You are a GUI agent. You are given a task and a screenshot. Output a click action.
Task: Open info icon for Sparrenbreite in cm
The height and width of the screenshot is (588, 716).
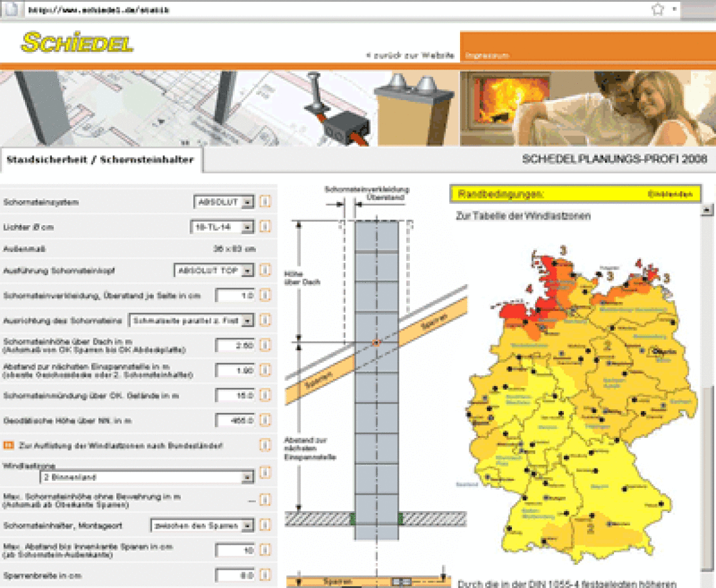coord(265,575)
